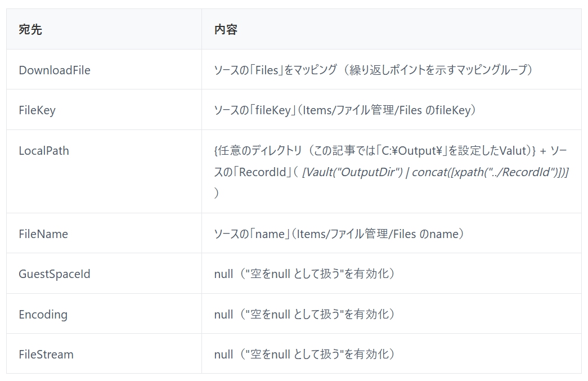
Task: Select the DownloadFile cell
Action: 55,70
